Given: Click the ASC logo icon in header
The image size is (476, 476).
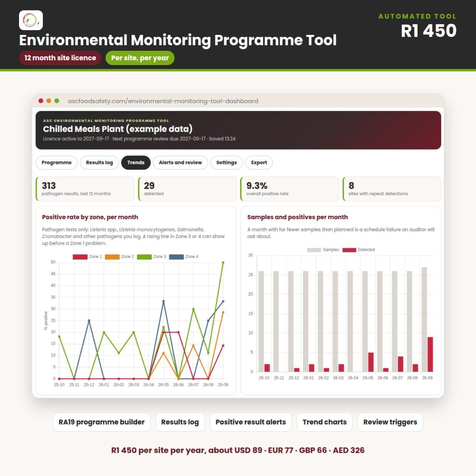Looking at the screenshot, I should (x=31, y=20).
